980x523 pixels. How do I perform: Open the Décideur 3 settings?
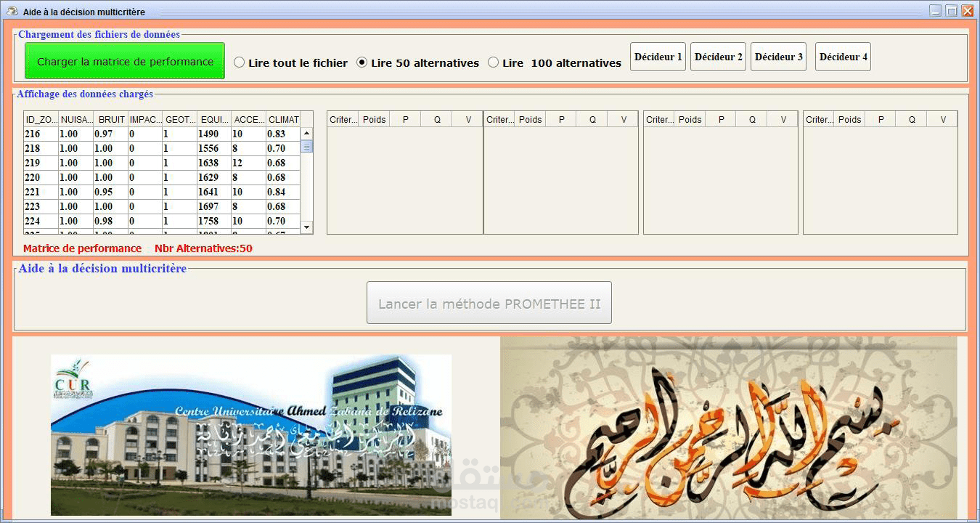pos(778,57)
